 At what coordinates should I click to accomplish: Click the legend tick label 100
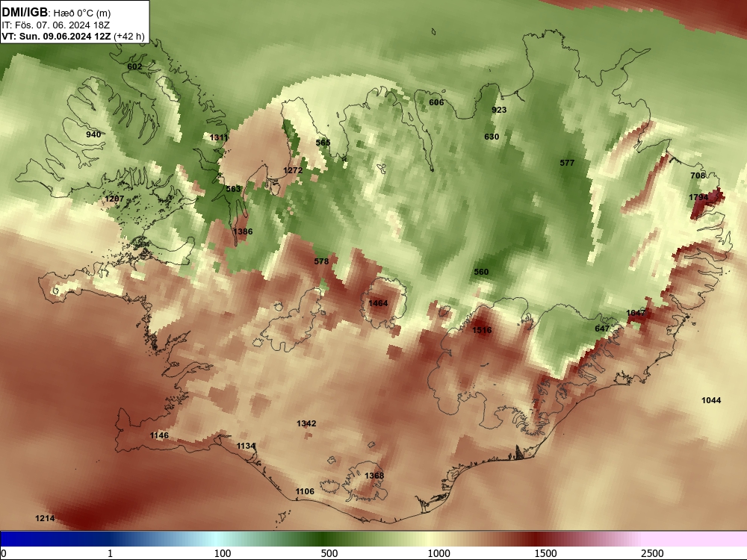tap(223, 553)
